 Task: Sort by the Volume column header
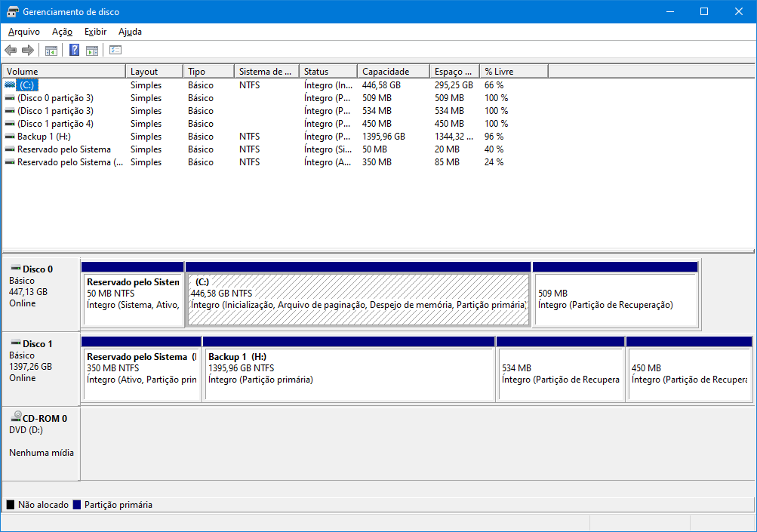63,72
